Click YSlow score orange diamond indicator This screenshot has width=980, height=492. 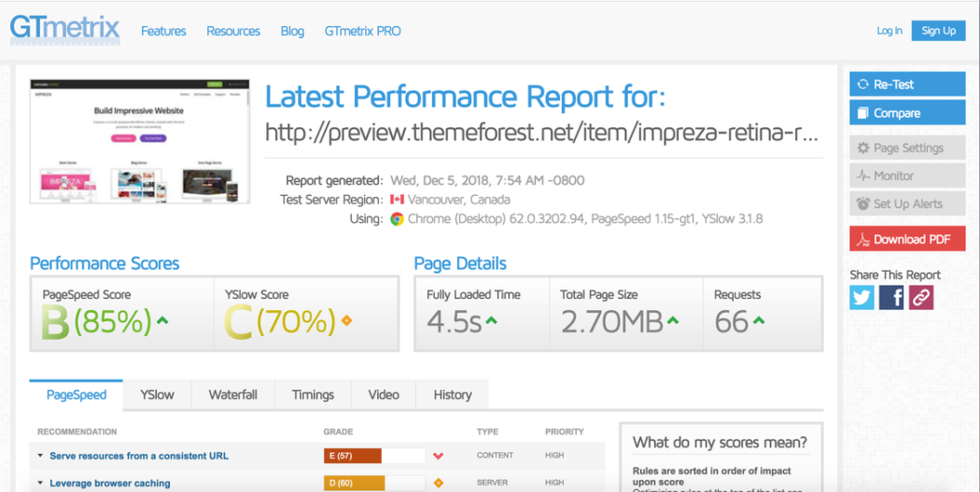coord(346,321)
